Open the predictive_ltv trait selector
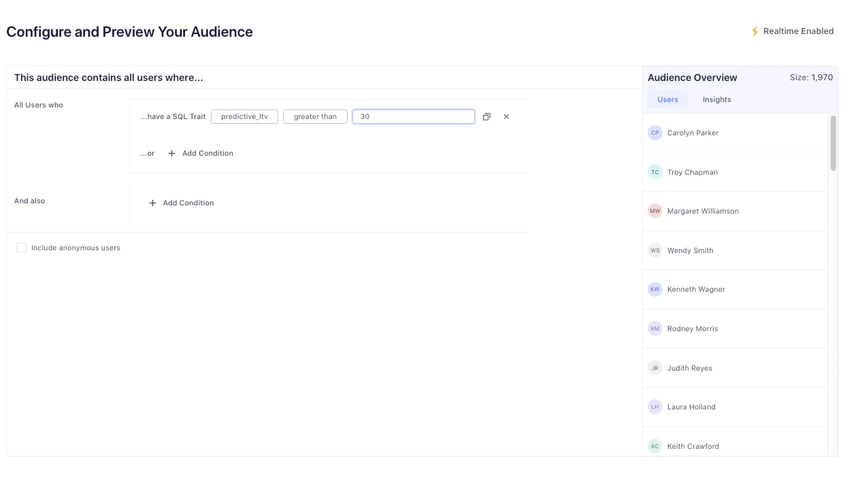This screenshot has height=489, width=868. pos(244,116)
